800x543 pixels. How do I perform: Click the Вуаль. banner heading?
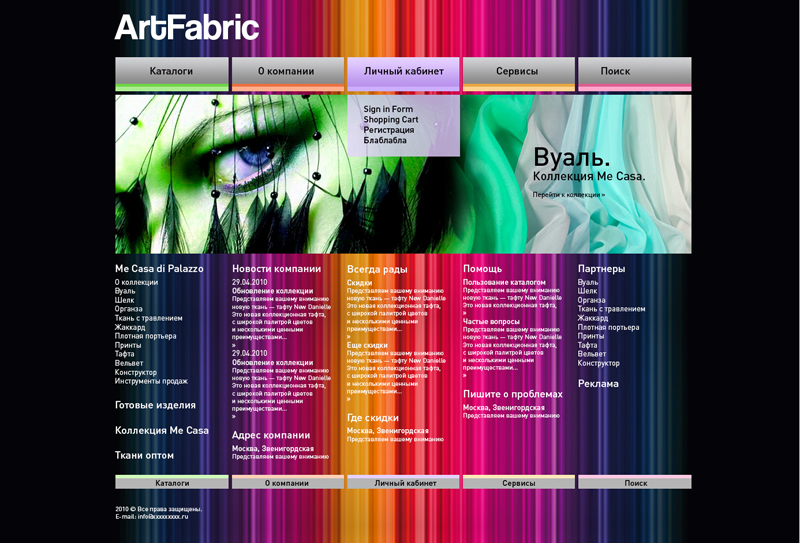(571, 157)
